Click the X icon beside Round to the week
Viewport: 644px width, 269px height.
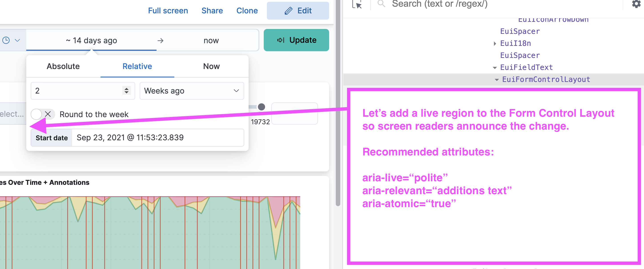[48, 114]
